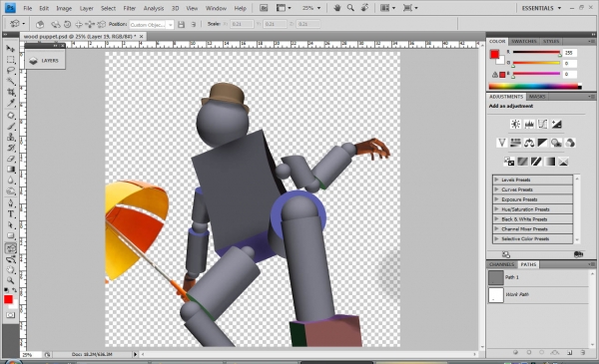Screen dimensions: 599x364
Task: Select the Rectangle shape tool
Action: (x=10, y=235)
